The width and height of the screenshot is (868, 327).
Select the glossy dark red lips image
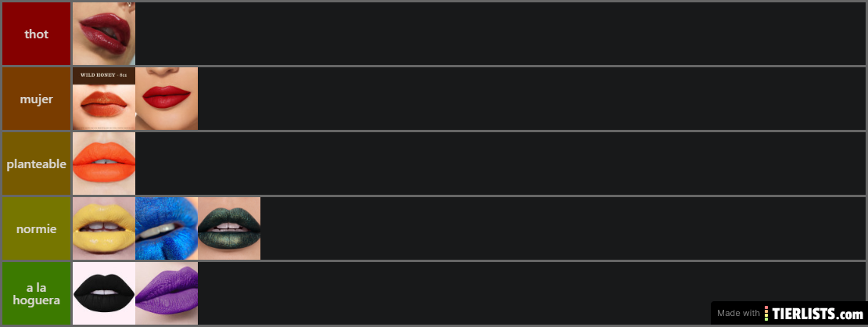(x=104, y=34)
